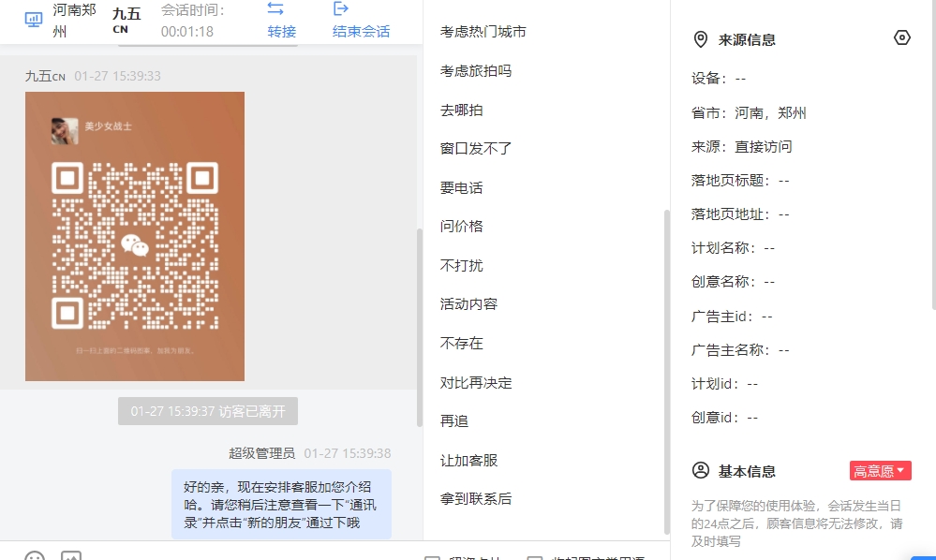This screenshot has height=560, width=936.
Task: Select quick reply 考虑旅拍吗
Action: click(x=476, y=71)
